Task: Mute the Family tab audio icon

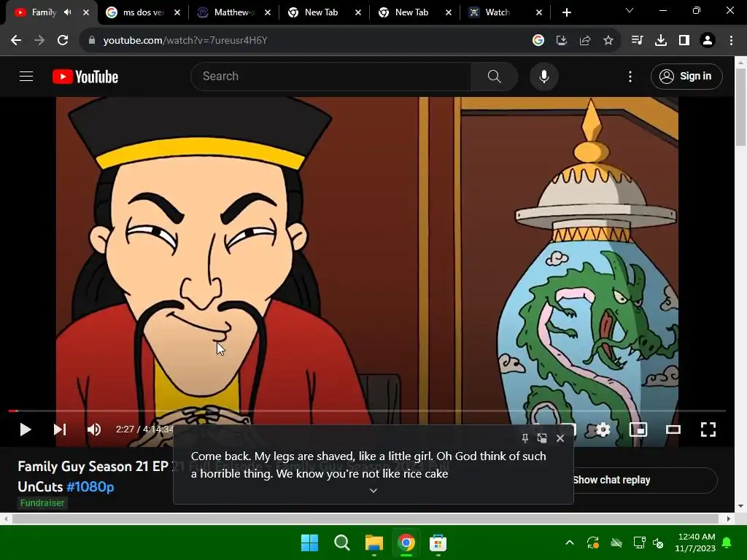Action: [68, 12]
